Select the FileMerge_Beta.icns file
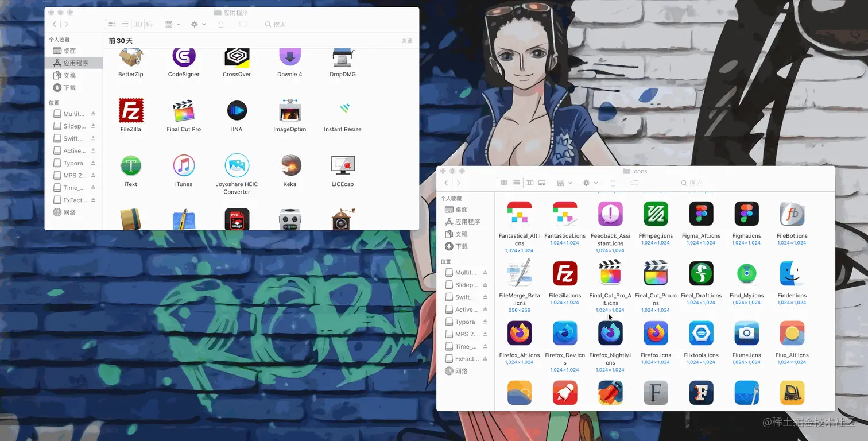 coord(520,273)
